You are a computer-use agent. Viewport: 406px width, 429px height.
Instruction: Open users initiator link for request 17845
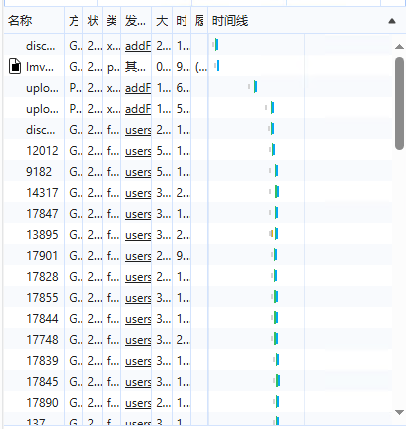[x=138, y=382]
